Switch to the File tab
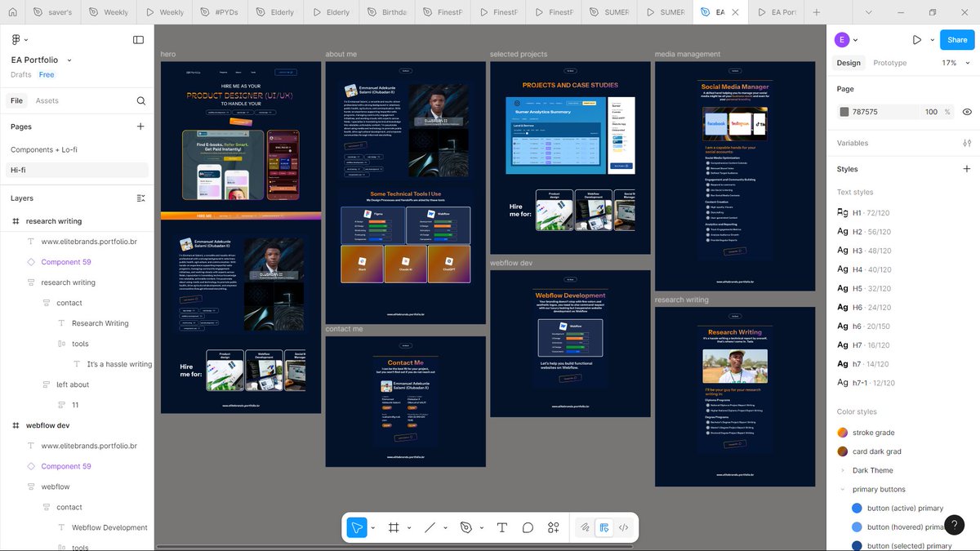The width and height of the screenshot is (980, 551). [x=16, y=100]
